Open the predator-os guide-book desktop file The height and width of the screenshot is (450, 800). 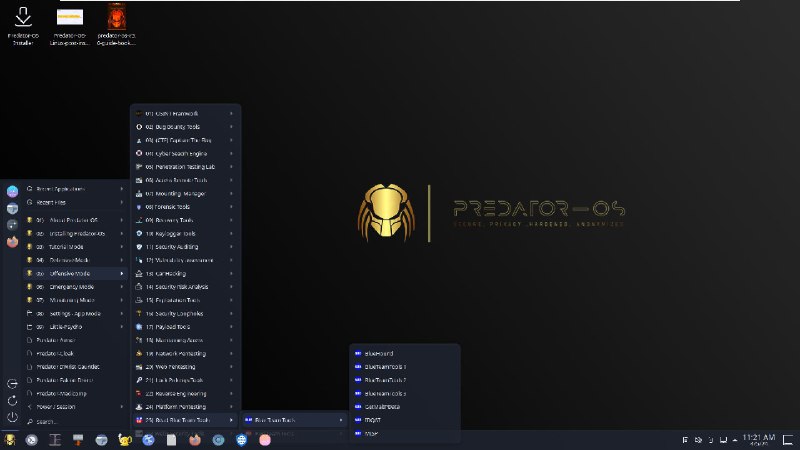(116, 24)
